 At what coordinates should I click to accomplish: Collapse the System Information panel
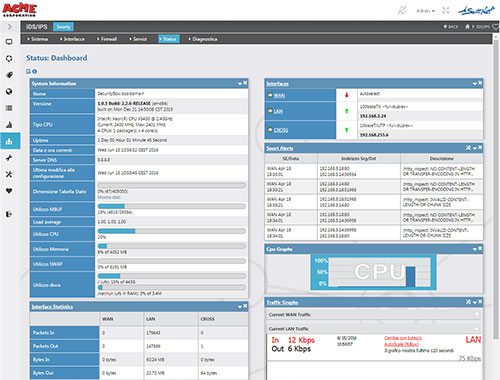240,83
